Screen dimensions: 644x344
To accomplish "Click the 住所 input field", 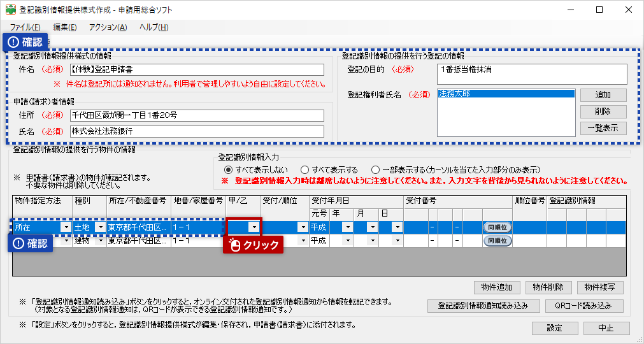I will tap(197, 115).
